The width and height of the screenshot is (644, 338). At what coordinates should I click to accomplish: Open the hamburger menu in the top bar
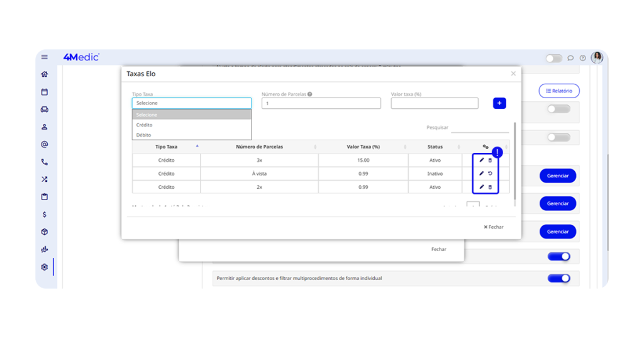coord(45,57)
